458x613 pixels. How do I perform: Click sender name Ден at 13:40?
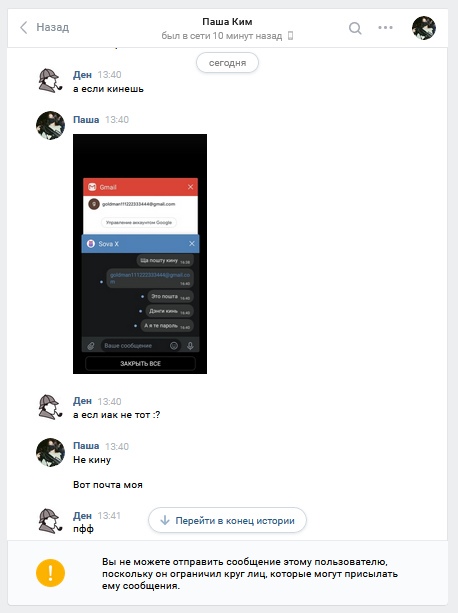click(x=82, y=75)
